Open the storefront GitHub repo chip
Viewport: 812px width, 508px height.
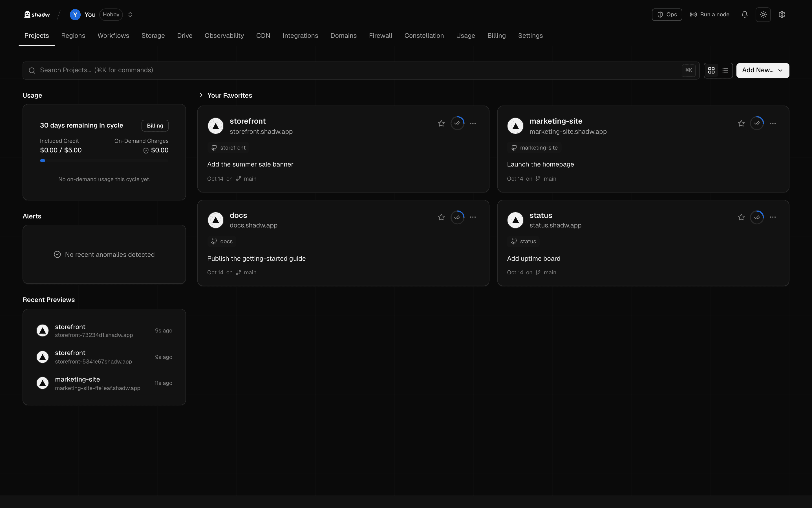click(228, 148)
